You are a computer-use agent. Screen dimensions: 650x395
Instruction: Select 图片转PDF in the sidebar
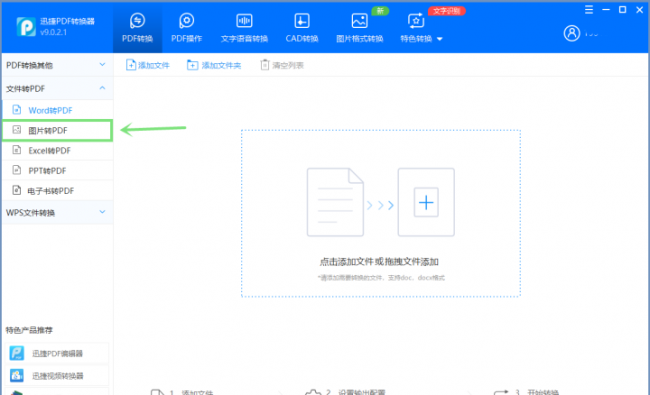57,131
